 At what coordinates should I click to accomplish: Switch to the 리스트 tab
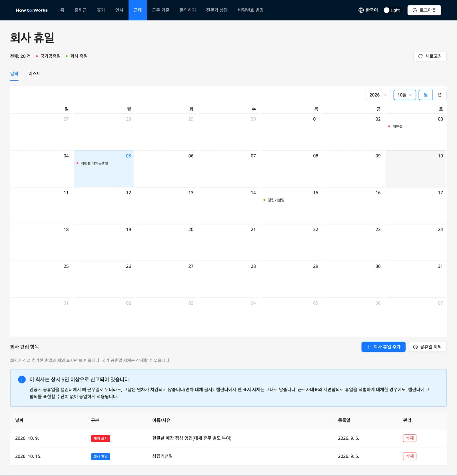coord(35,74)
